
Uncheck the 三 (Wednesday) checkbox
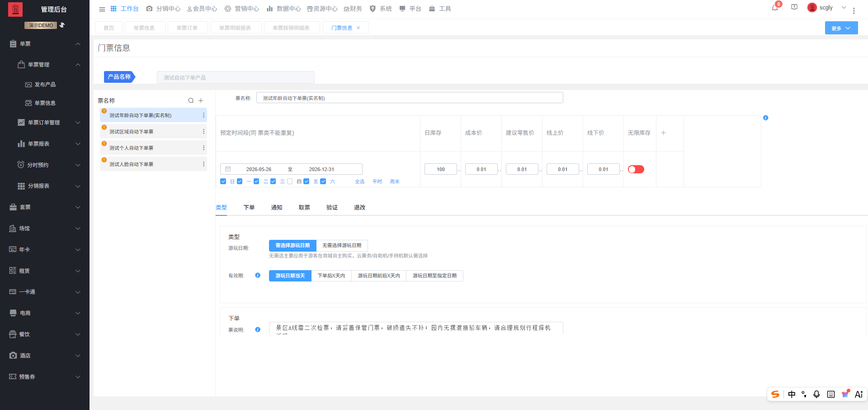tap(273, 181)
